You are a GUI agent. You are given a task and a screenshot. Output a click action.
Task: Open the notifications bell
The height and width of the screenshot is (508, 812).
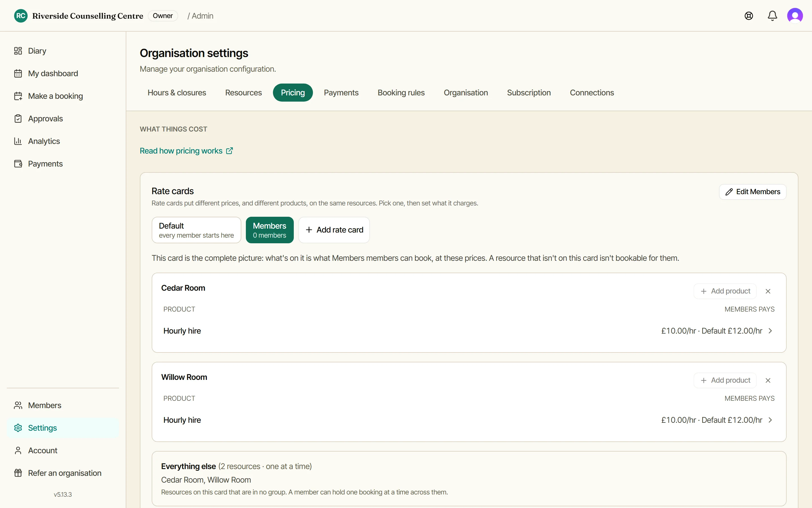772,16
